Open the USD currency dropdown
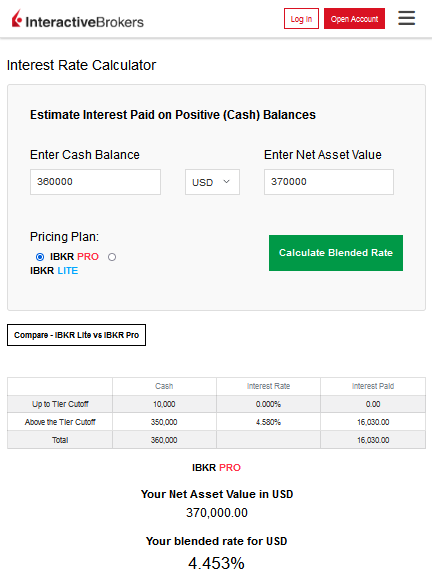This screenshot has width=432, height=583. click(x=212, y=182)
